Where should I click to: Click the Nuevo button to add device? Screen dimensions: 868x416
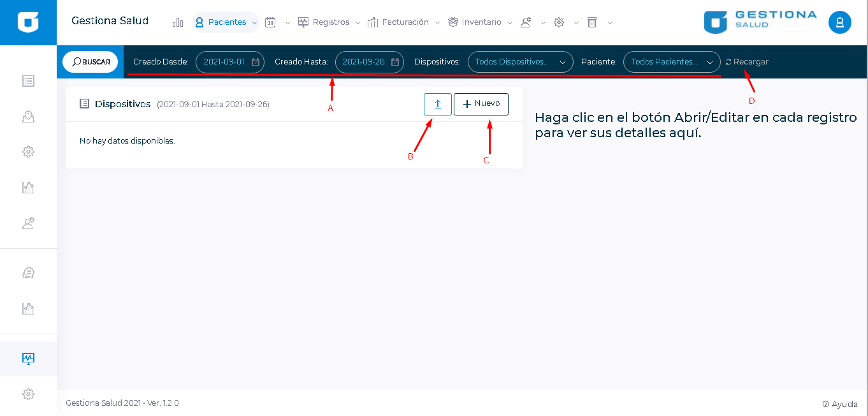(481, 104)
